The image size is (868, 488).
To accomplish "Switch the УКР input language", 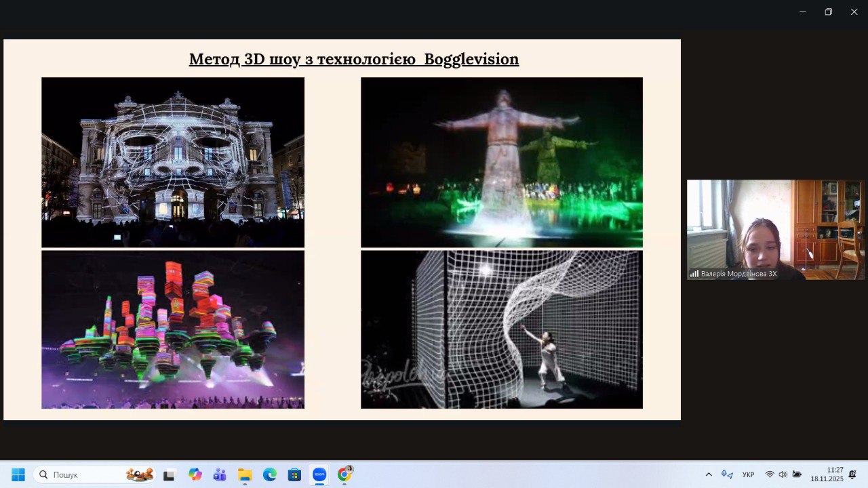I will pyautogui.click(x=748, y=474).
